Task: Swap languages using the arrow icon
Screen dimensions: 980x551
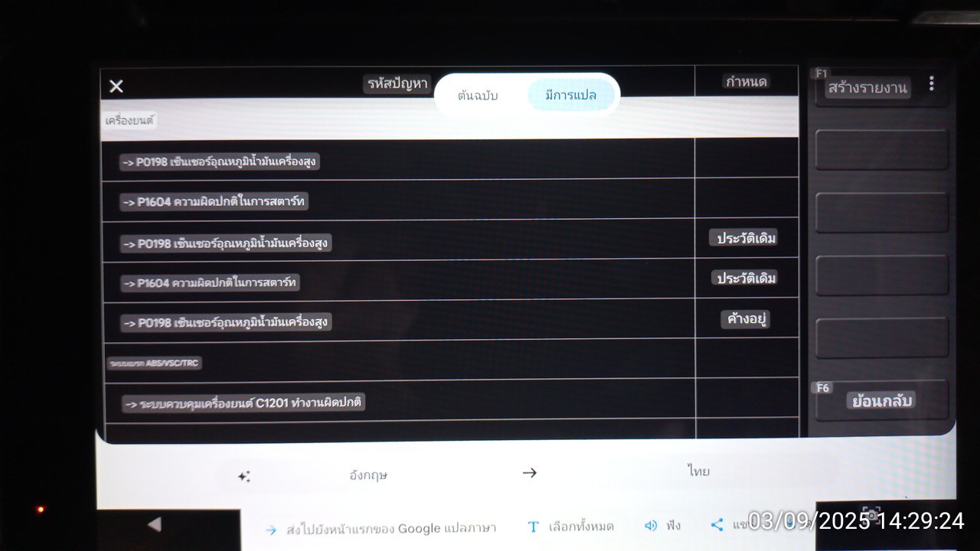Action: (x=530, y=473)
